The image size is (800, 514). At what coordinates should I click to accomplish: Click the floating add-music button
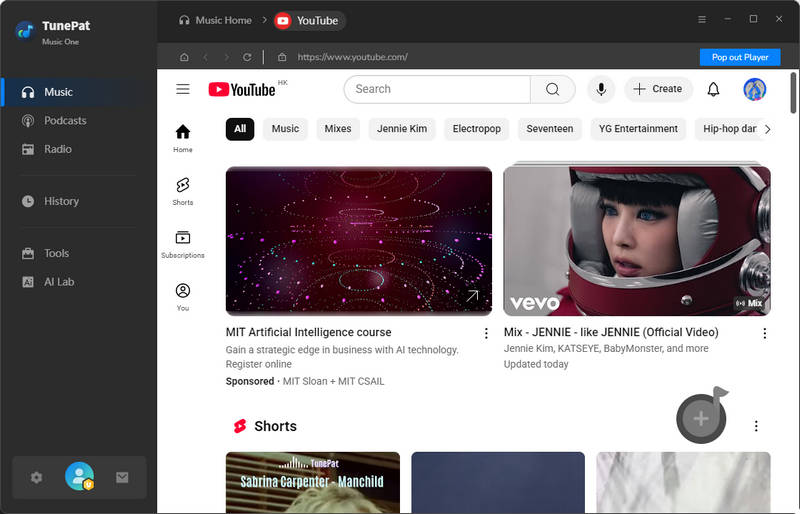pos(701,418)
